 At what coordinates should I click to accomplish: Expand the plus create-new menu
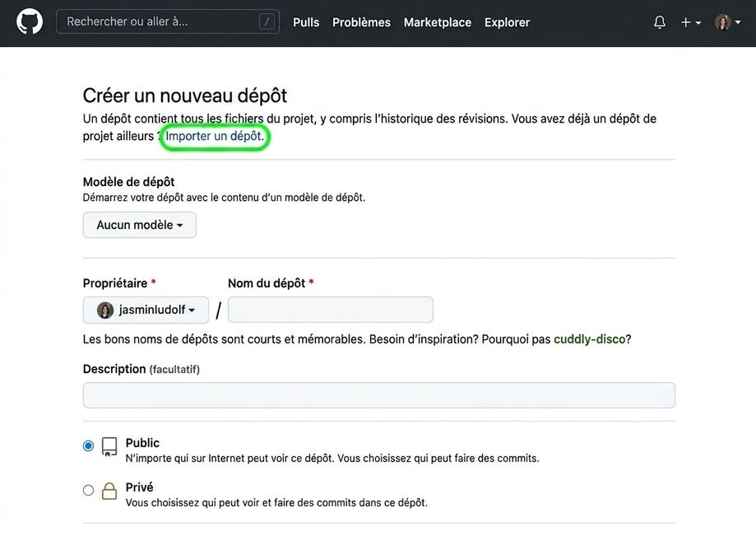[690, 22]
